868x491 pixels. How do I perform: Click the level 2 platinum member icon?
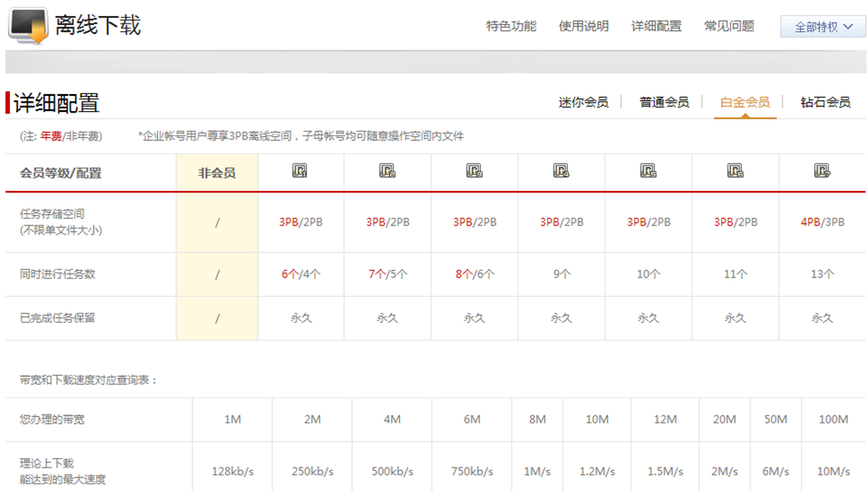(x=387, y=172)
